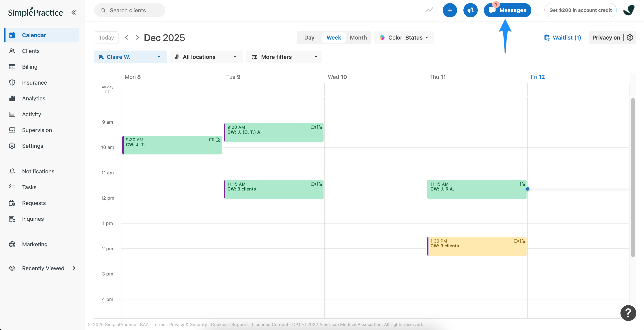Screen dimensions: 644x330
Task: Open the profile avatar menu
Action: 629,10
